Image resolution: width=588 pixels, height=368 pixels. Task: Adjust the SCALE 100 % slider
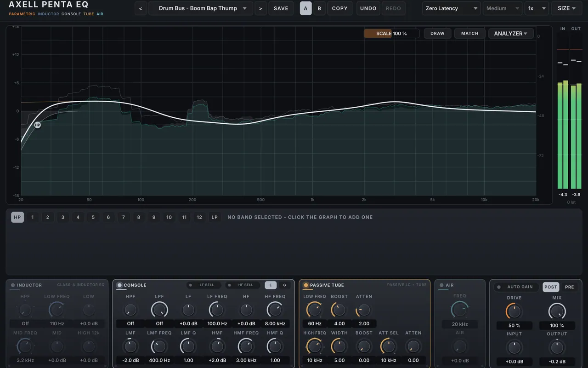391,34
